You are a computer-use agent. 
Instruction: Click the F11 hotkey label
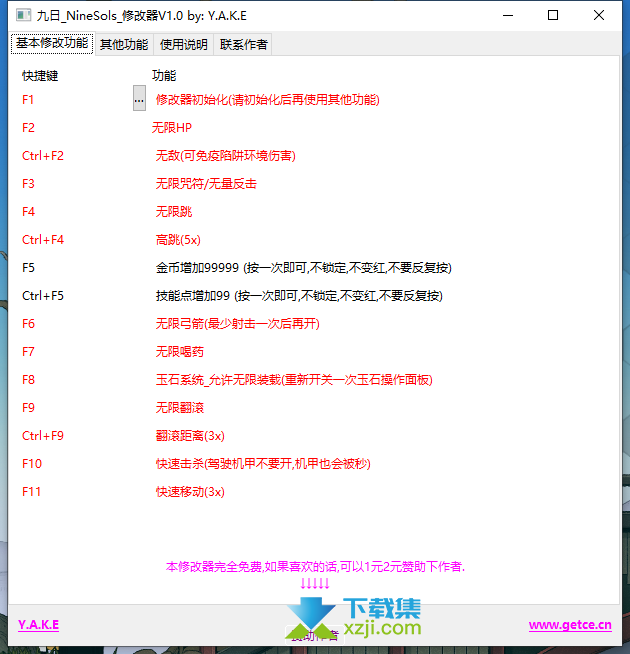(32, 492)
